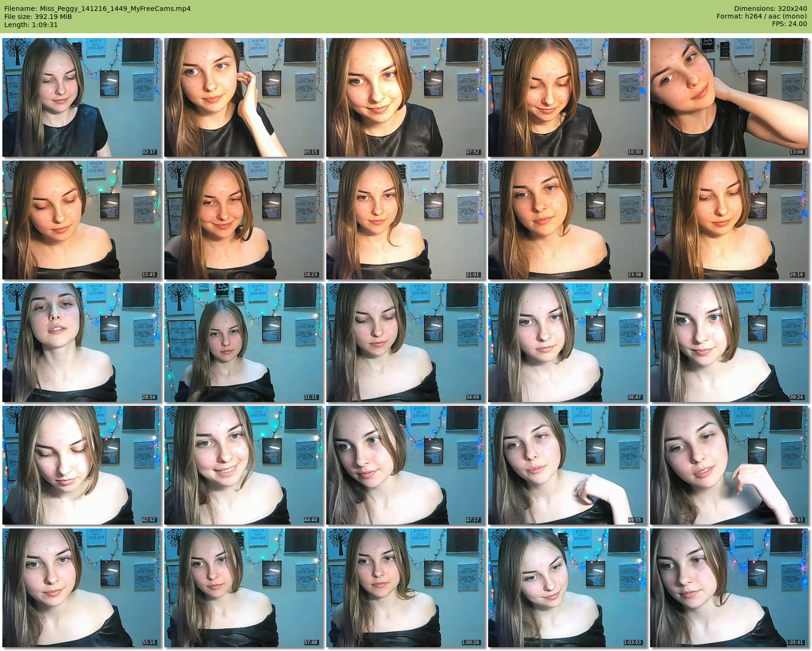This screenshot has width=812, height=651.
Task: Click the frame labeled 26:16
Action: point(729,220)
